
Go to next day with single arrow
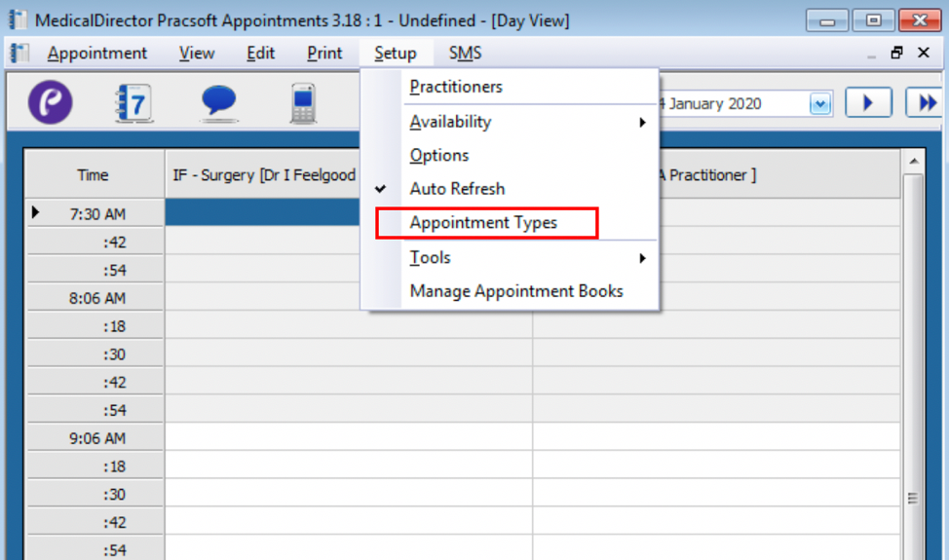868,102
